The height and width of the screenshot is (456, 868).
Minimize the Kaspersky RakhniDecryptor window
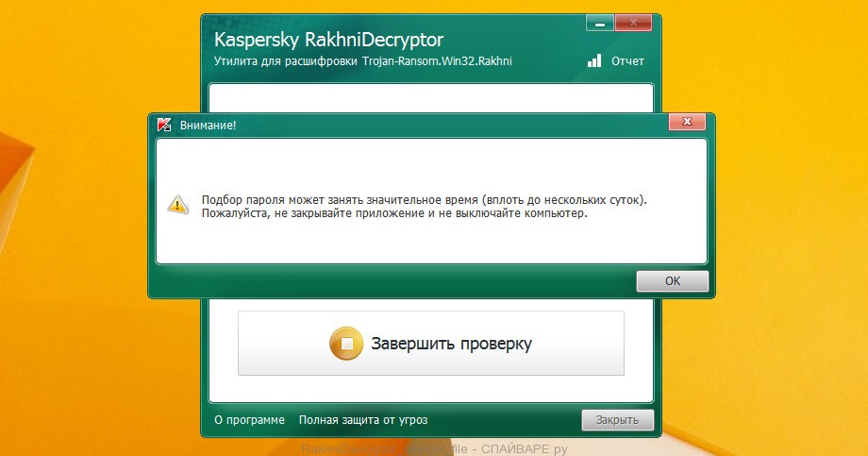click(x=599, y=24)
